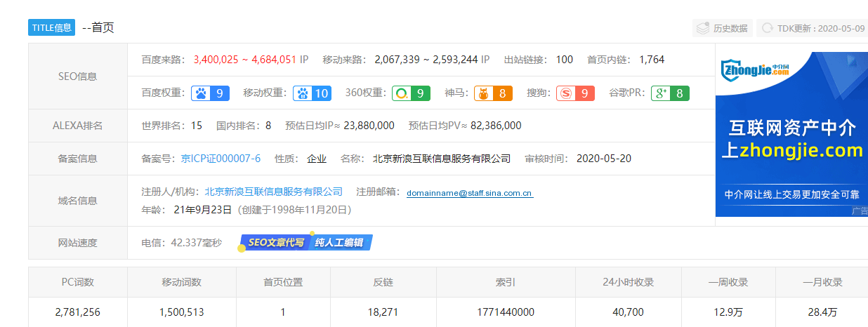
Task: Click the 历史数据 stack icon
Action: [702, 28]
